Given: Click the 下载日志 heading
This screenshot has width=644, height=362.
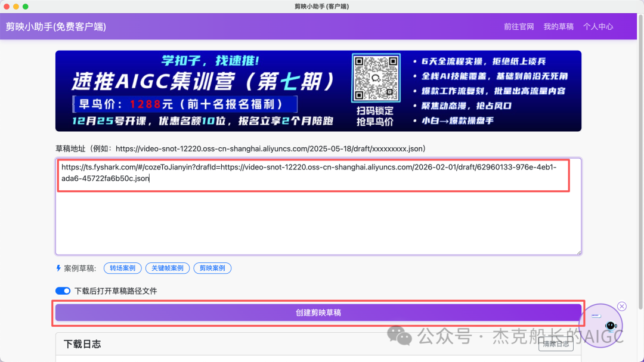Looking at the screenshot, I should click(82, 344).
